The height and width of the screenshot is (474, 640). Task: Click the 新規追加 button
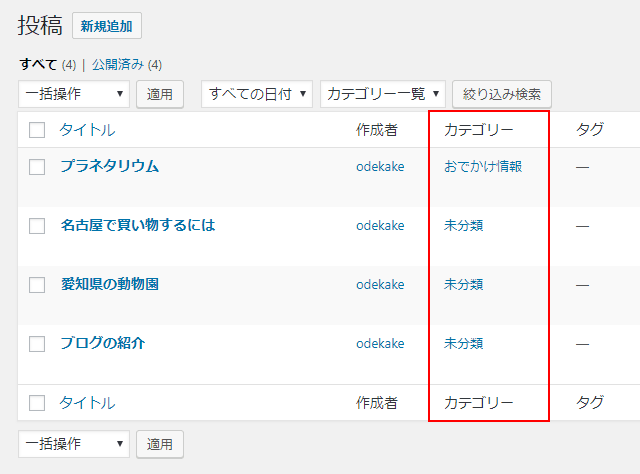pos(107,26)
